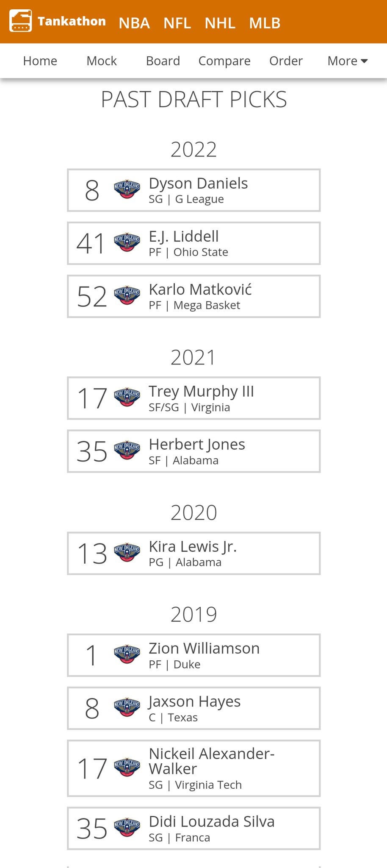Click the Tankathon logo icon
This screenshot has width=387, height=868.
pos(20,21)
